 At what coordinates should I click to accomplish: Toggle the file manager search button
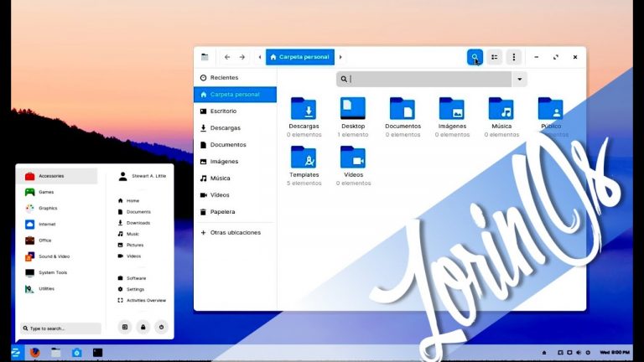[475, 57]
